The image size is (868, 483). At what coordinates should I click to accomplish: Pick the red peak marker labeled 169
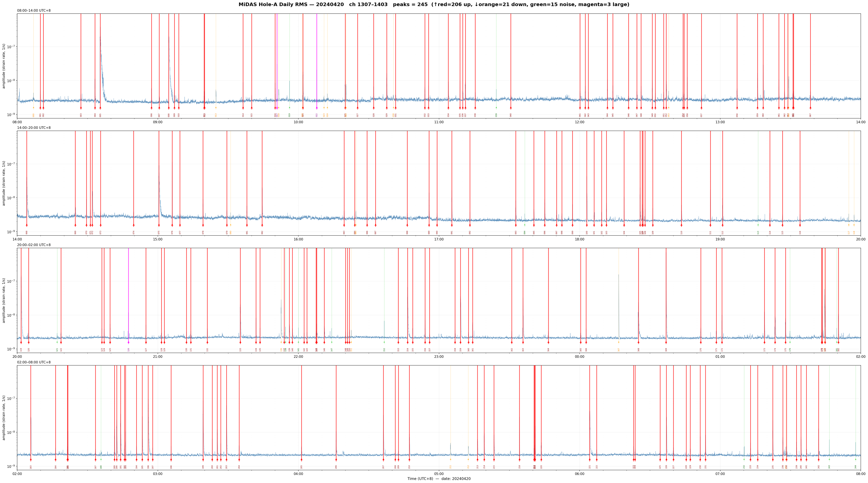tap(666, 342)
